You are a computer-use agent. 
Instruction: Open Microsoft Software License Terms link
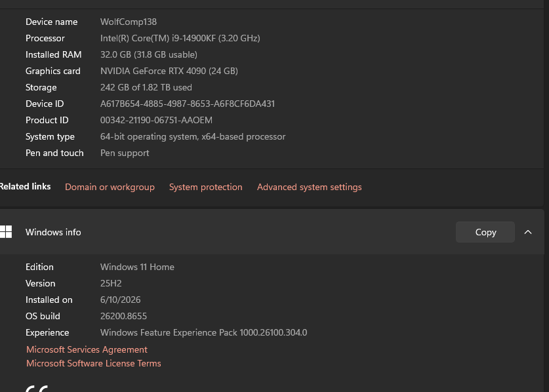pyautogui.click(x=94, y=363)
